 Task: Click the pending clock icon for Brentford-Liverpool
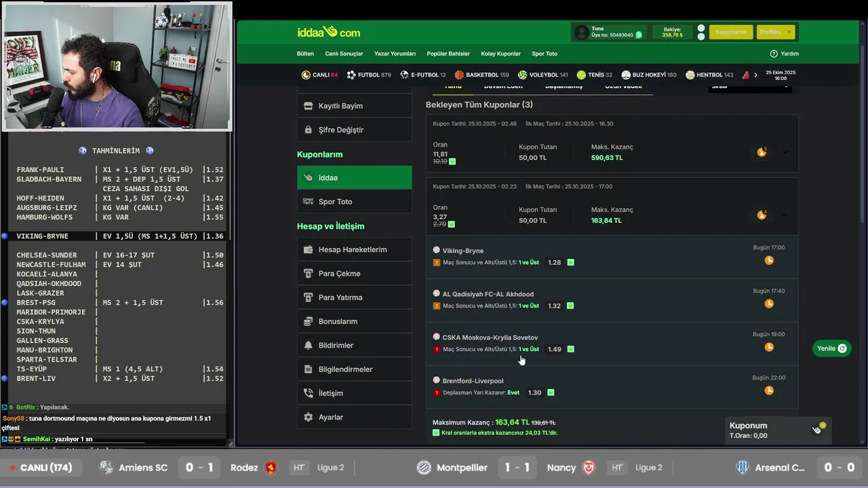(769, 390)
